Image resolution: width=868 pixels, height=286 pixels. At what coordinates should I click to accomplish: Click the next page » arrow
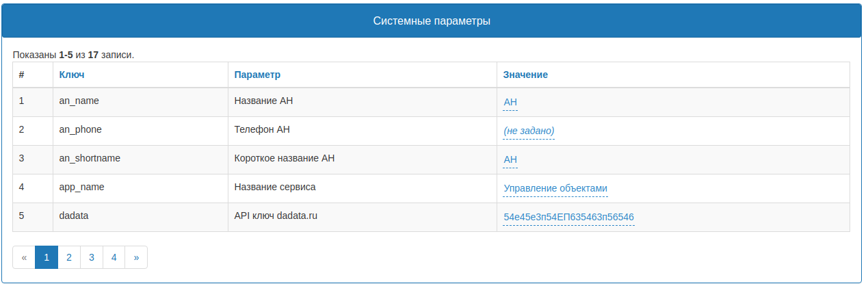[x=136, y=257]
